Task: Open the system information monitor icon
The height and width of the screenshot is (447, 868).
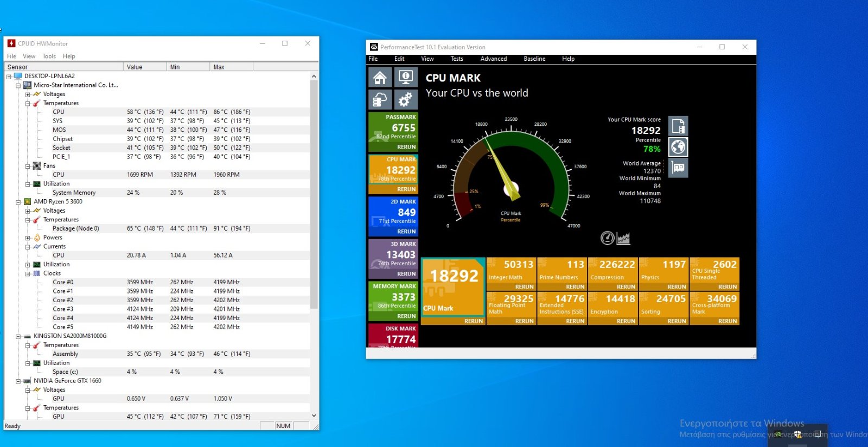Action: [x=405, y=78]
